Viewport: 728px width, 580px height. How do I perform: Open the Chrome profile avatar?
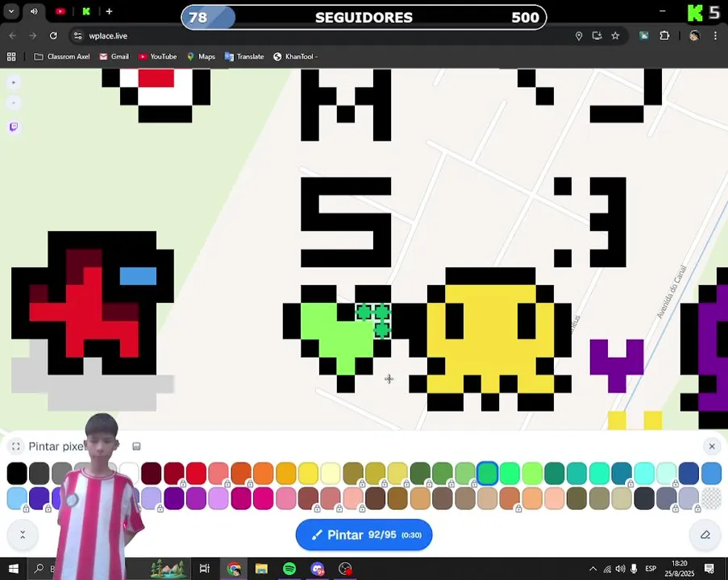(x=695, y=35)
